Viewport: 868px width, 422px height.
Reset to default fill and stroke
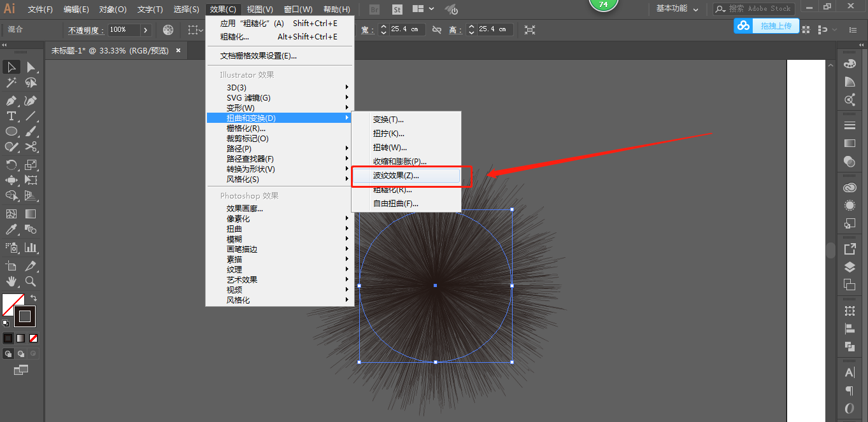click(6, 323)
